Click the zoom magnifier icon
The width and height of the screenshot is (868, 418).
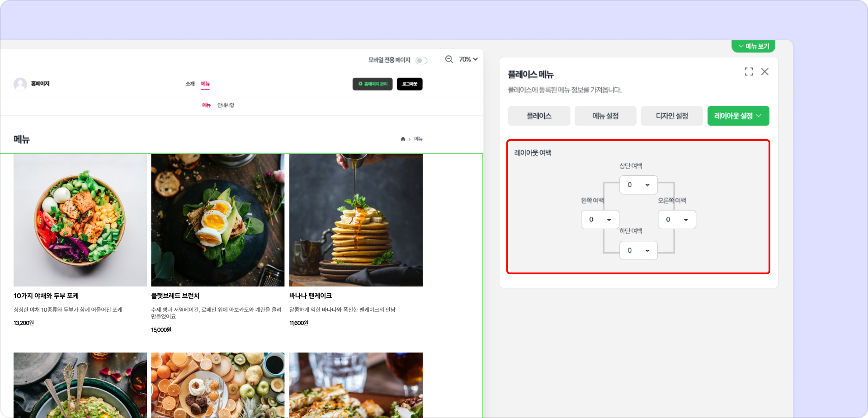449,59
